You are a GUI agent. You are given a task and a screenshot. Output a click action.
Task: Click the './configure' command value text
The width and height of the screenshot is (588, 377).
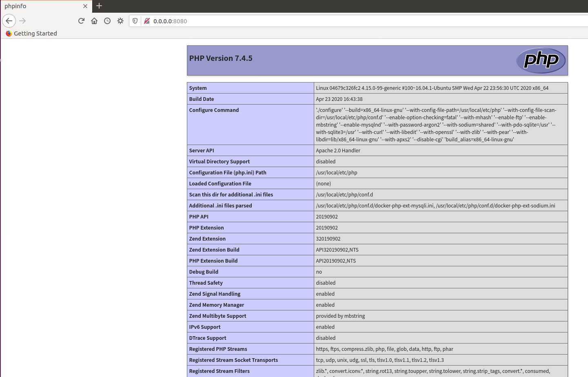tap(436, 125)
